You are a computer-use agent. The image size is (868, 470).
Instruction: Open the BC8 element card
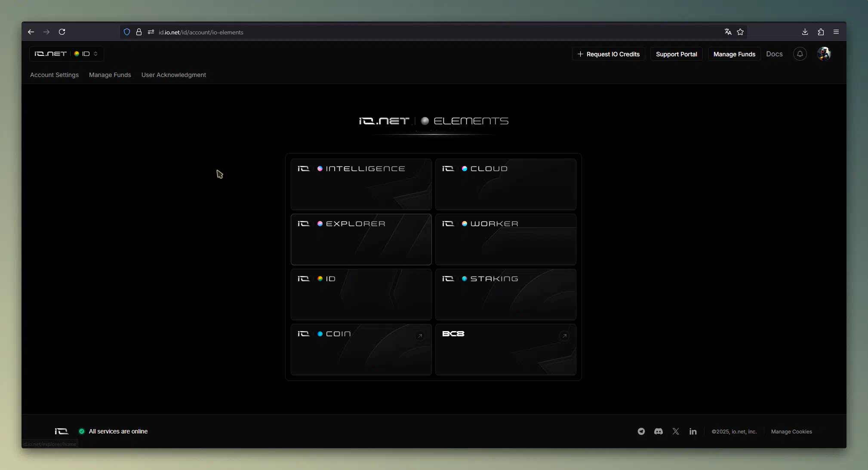506,350
